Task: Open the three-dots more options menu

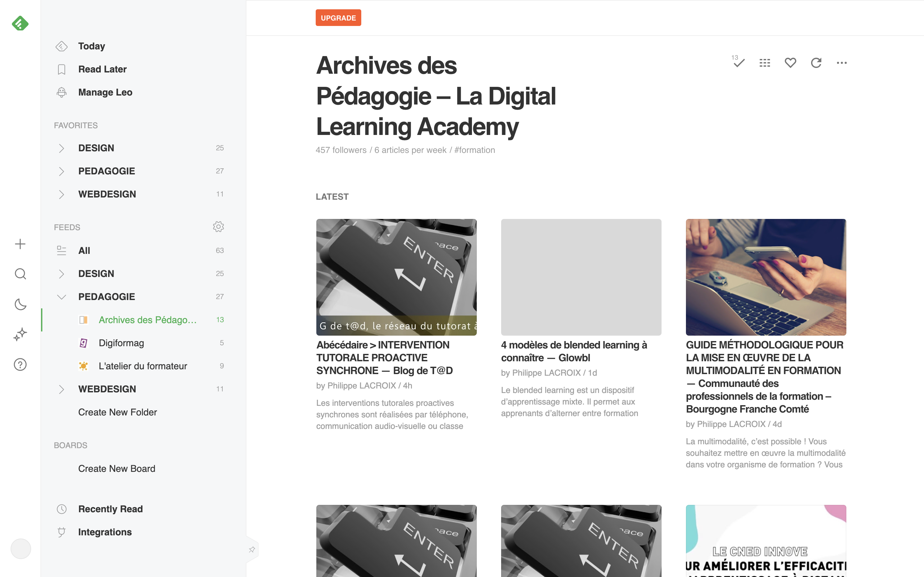Action: pyautogui.click(x=842, y=63)
